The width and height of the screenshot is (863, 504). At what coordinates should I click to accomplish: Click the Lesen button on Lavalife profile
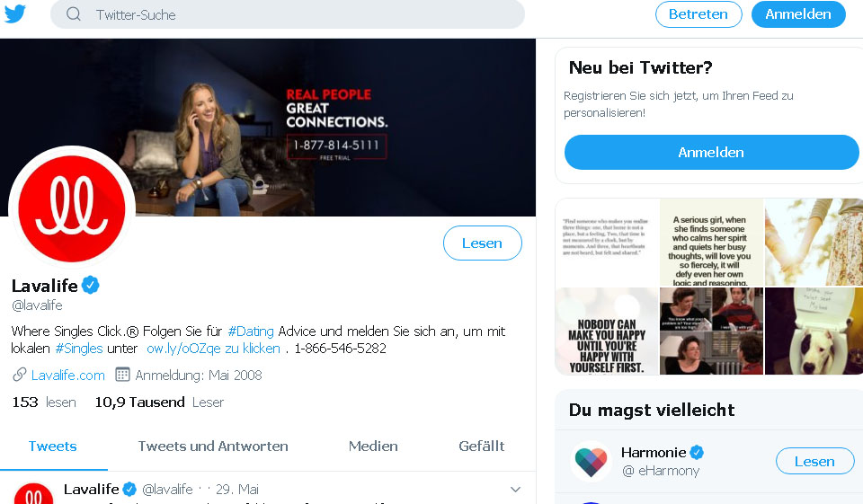[x=482, y=243]
